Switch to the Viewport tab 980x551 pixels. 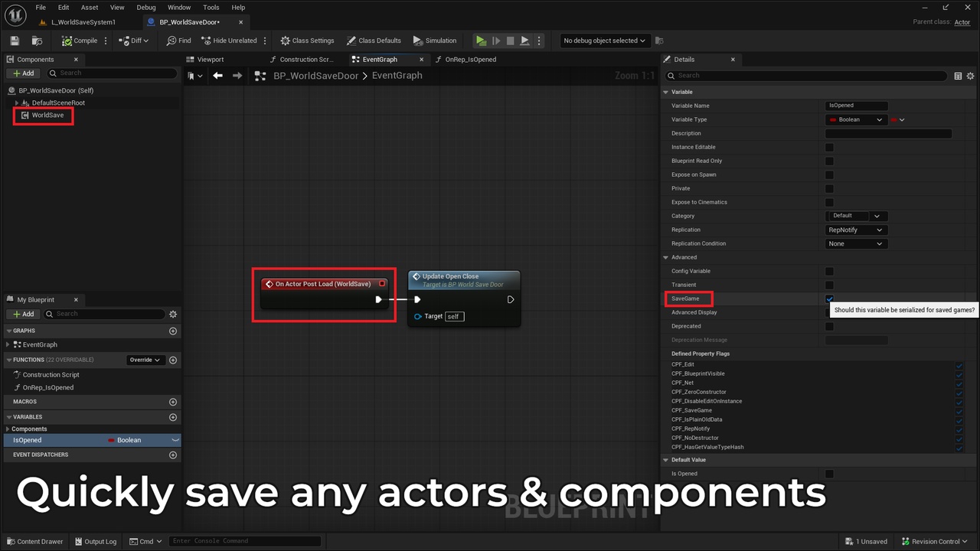click(211, 59)
